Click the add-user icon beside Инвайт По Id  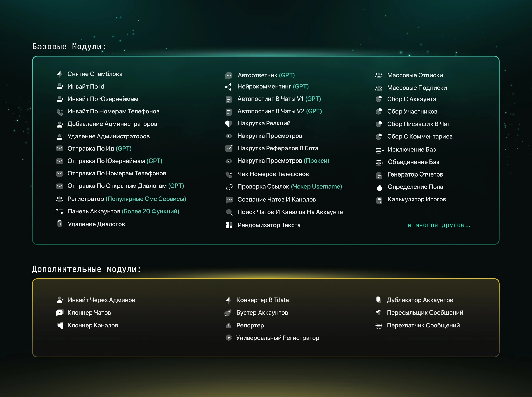pyautogui.click(x=60, y=87)
